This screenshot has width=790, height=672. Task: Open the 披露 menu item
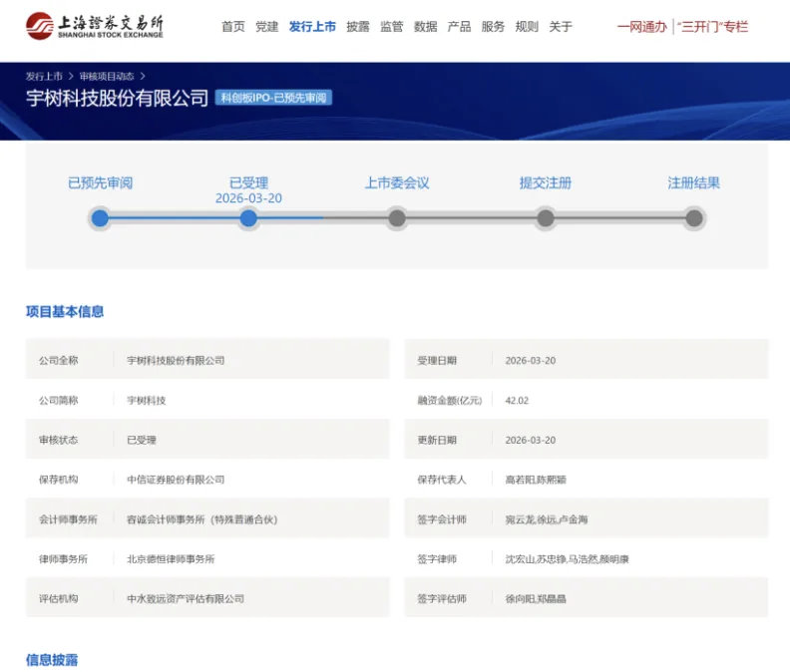358,27
